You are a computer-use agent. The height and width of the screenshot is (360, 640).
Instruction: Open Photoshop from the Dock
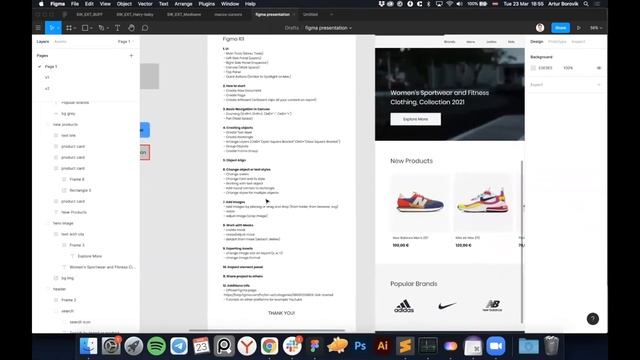pyautogui.click(x=360, y=346)
